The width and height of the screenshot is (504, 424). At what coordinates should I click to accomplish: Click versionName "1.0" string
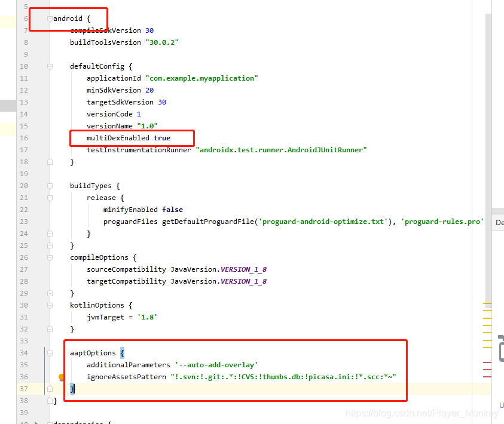click(147, 126)
